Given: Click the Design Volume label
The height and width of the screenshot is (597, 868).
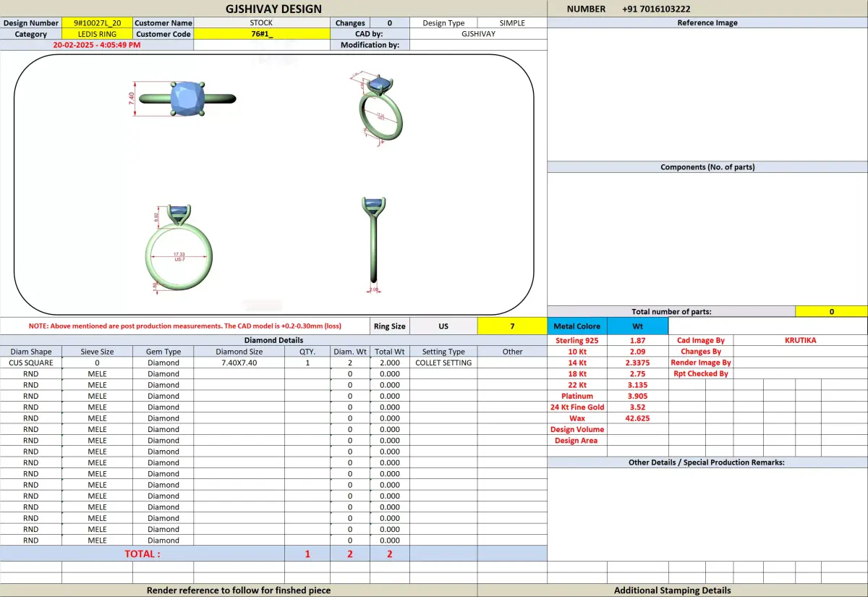Looking at the screenshot, I should (x=577, y=429).
